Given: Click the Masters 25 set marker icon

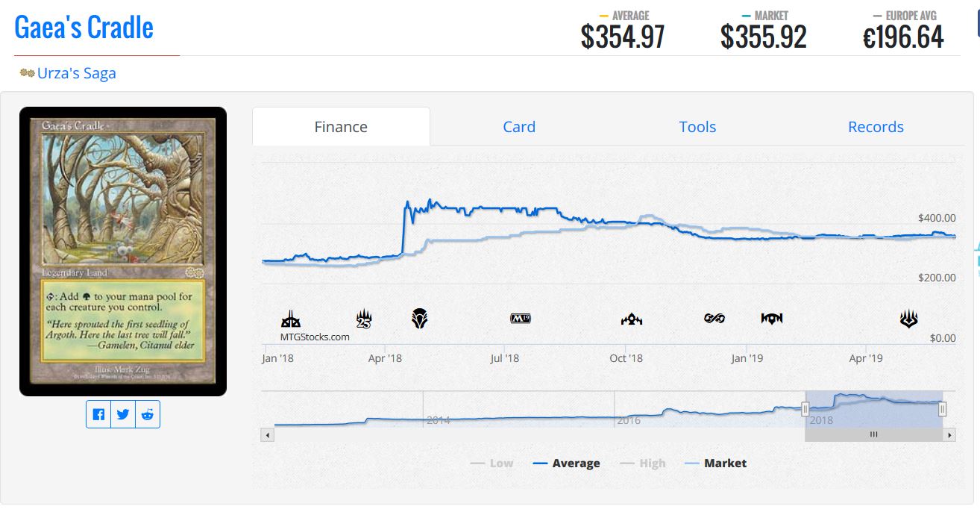Looking at the screenshot, I should point(364,319).
